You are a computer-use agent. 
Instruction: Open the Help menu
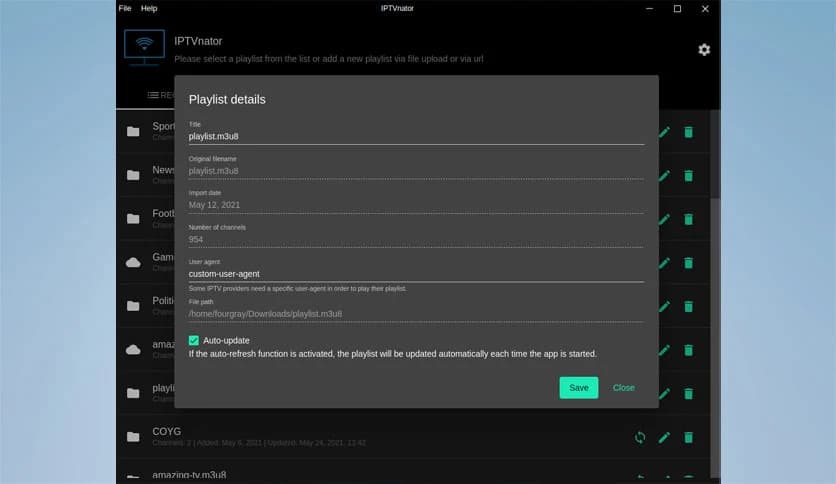pos(149,8)
